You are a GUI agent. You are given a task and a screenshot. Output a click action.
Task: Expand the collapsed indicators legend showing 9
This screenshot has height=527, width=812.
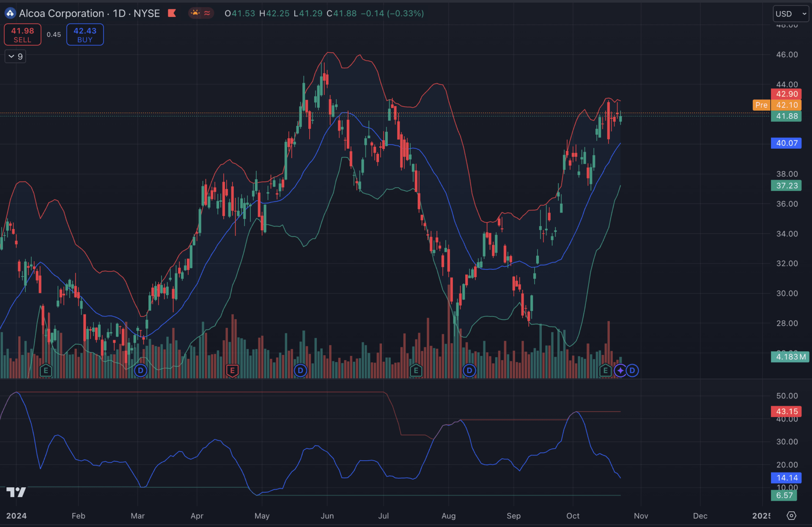tap(15, 56)
